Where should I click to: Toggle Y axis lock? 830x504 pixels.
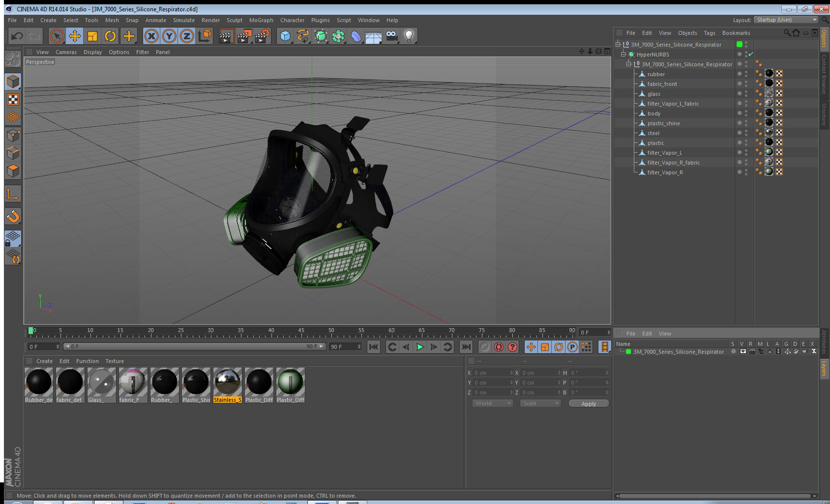click(x=169, y=36)
